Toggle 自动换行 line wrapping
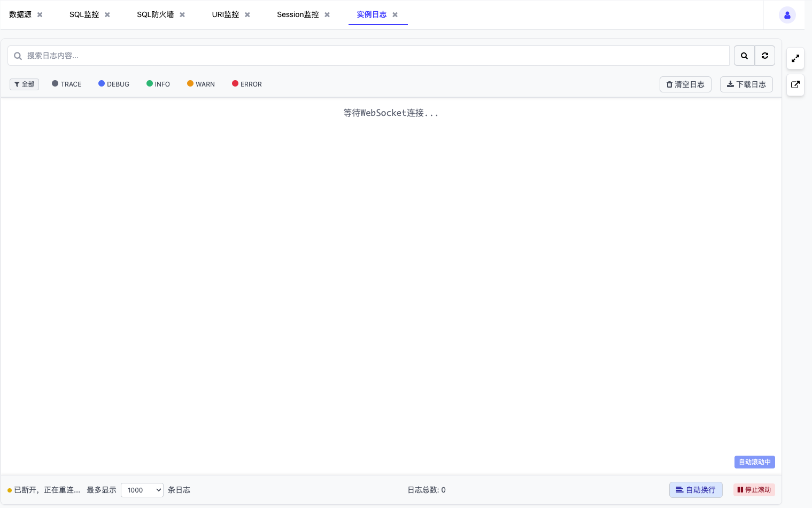Viewport: 812px width, 508px height. (x=695, y=490)
